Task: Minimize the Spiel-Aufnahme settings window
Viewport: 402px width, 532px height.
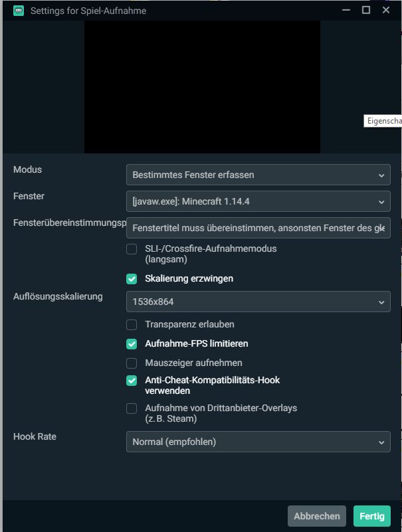Action: [344, 11]
